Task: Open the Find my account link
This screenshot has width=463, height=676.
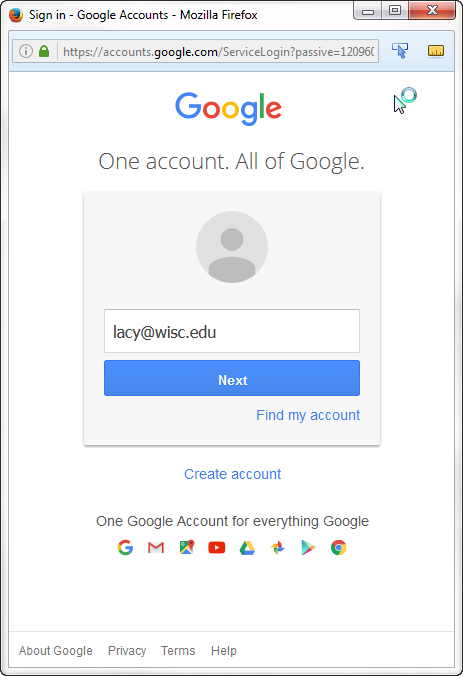Action: point(308,415)
